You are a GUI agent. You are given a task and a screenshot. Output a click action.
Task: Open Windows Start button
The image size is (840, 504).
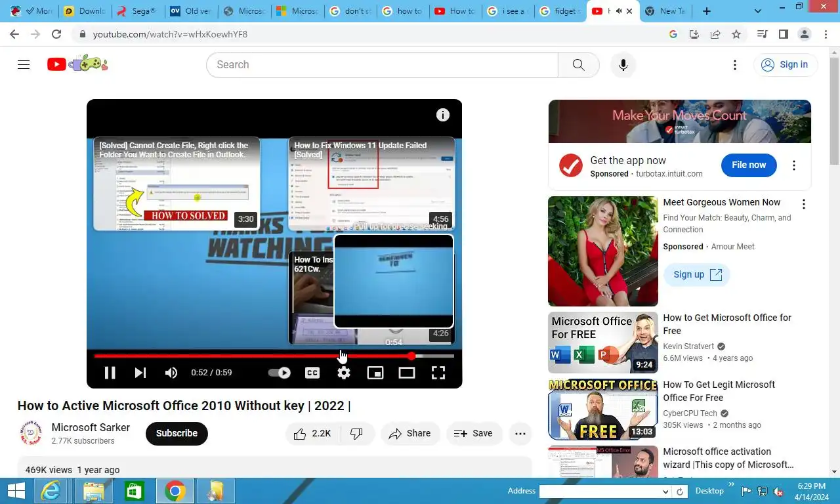(16, 491)
